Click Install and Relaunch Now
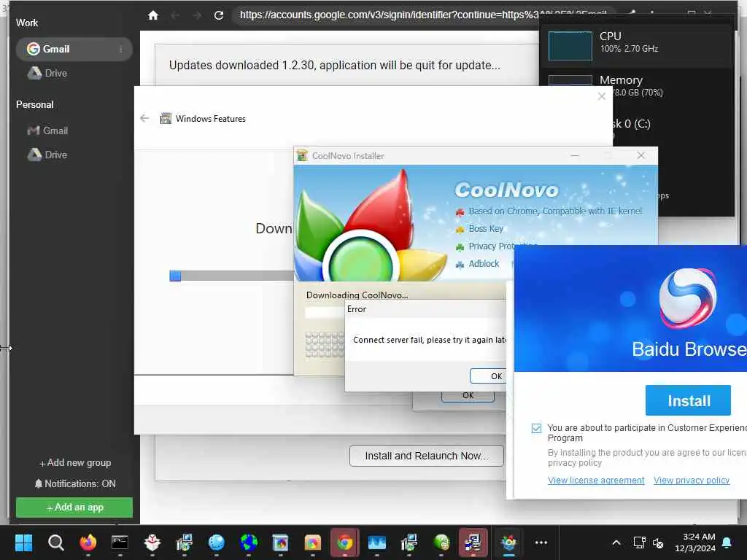Image resolution: width=747 pixels, height=560 pixels. (x=426, y=456)
